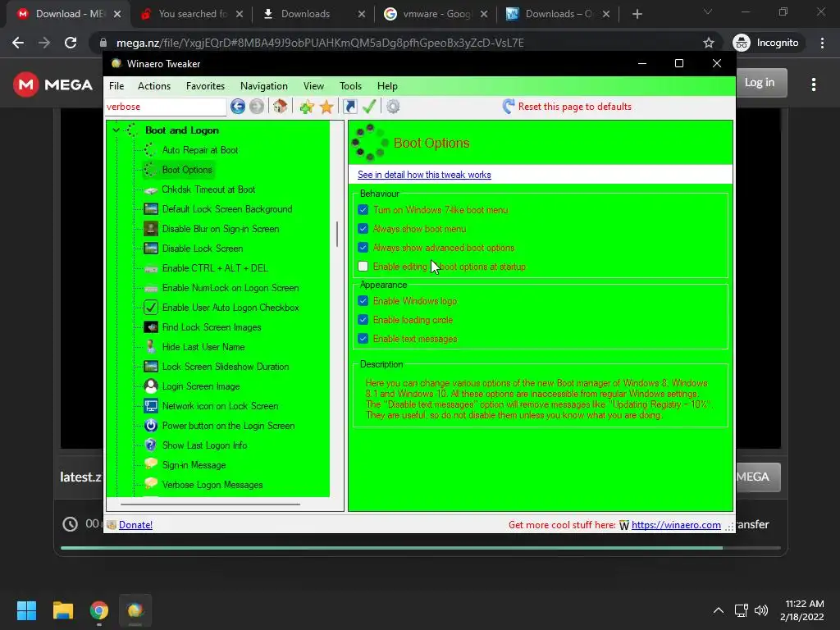Click Login Screen Image user icon

151,386
